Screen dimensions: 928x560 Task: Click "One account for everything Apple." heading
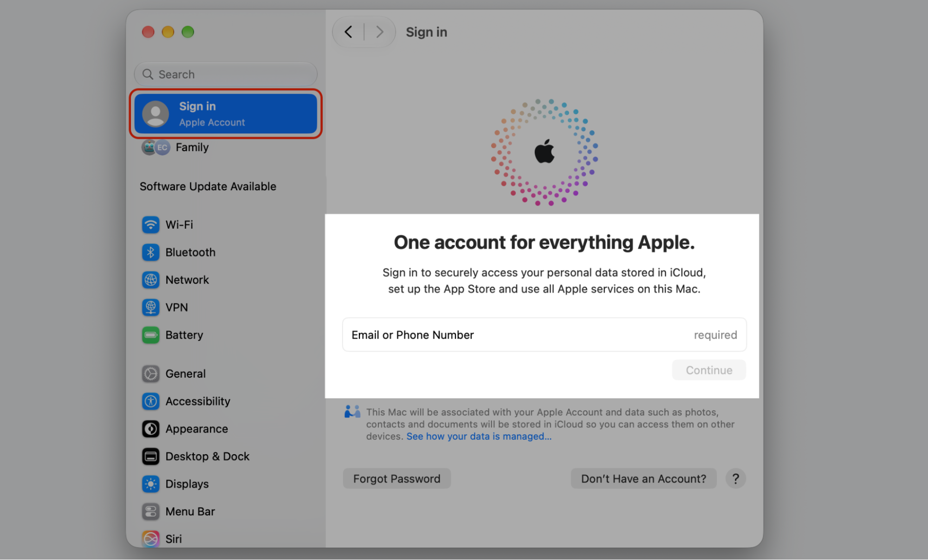pos(544,243)
